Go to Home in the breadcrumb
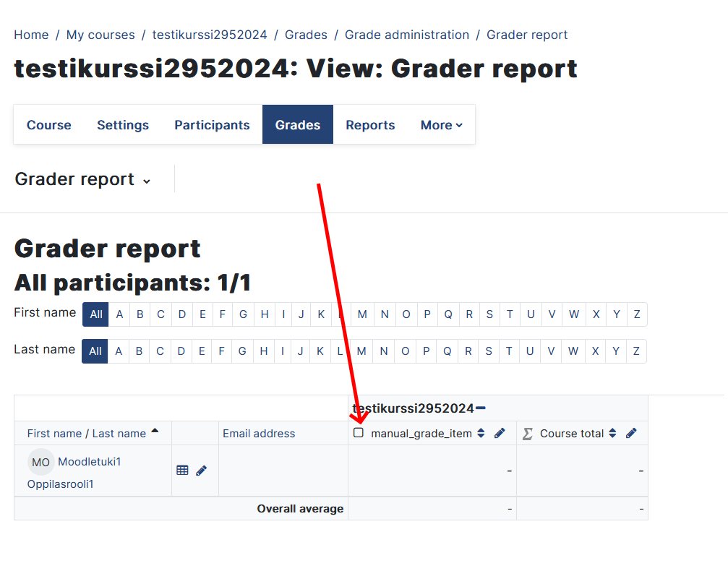728x571 pixels. click(x=31, y=35)
